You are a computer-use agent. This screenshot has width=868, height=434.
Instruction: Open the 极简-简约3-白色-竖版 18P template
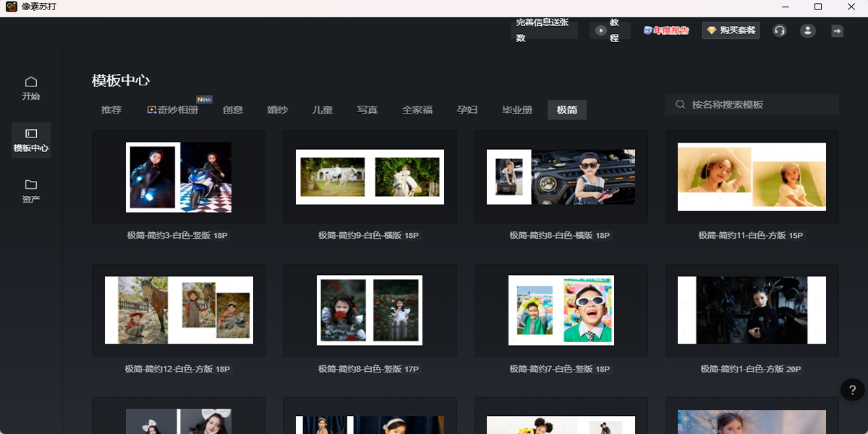(179, 177)
